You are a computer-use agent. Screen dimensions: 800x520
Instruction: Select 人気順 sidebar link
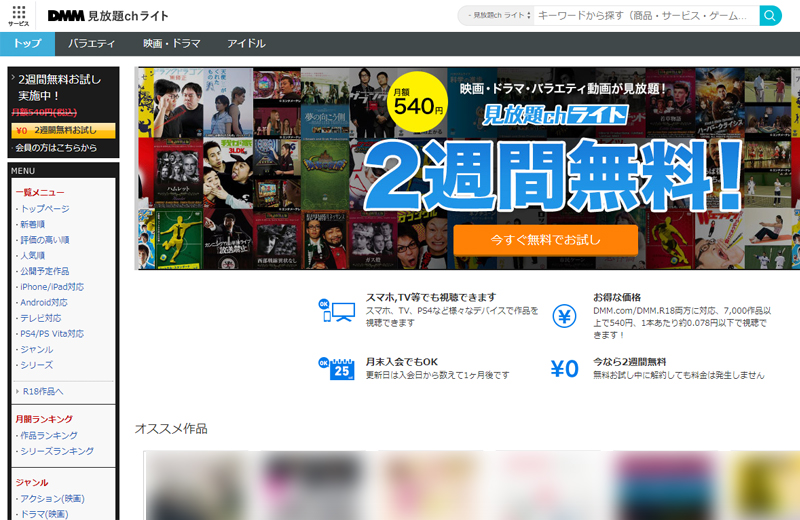(x=33, y=255)
